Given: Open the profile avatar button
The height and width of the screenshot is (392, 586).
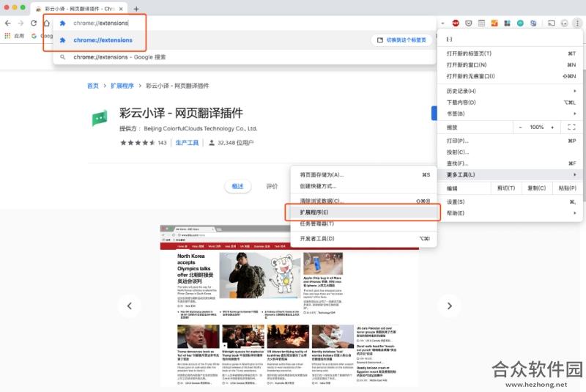Looking at the screenshot, I should coord(564,23).
